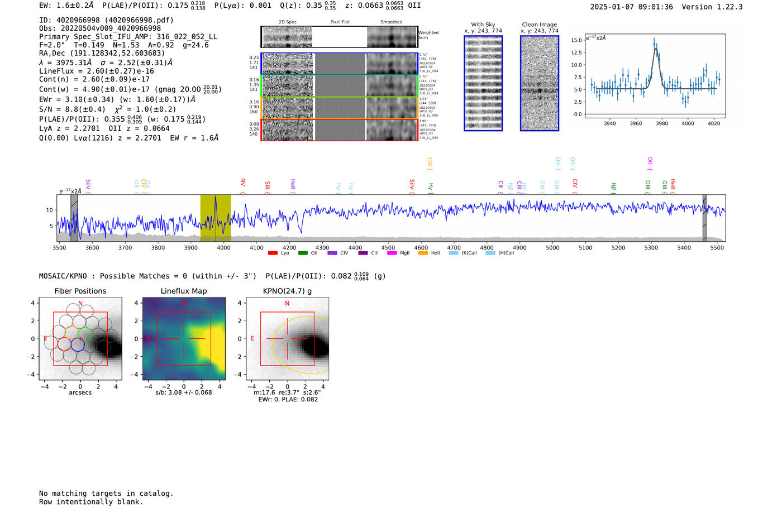782x532 pixels.
Task: Select the green fiber circle in Fiber Positions
Action: (x=85, y=335)
